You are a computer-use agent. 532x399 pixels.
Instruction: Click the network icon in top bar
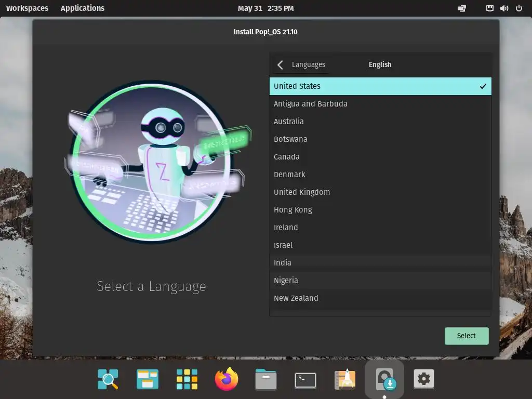click(489, 8)
